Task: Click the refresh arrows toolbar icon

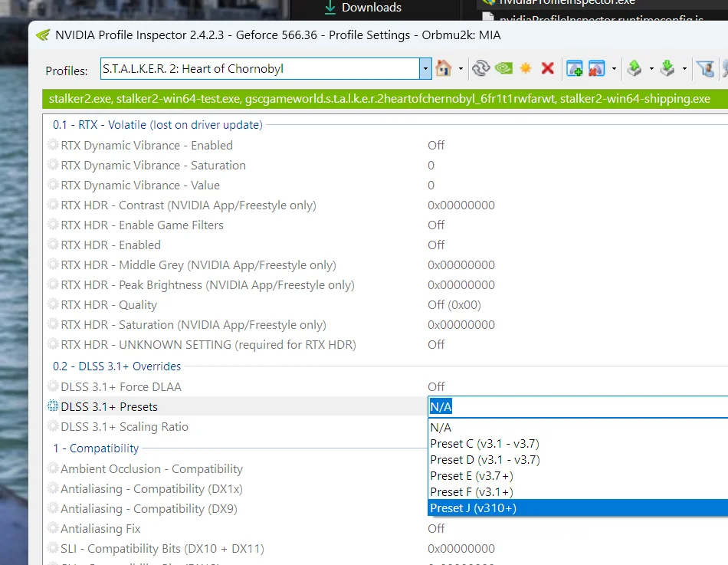Action: [480, 69]
